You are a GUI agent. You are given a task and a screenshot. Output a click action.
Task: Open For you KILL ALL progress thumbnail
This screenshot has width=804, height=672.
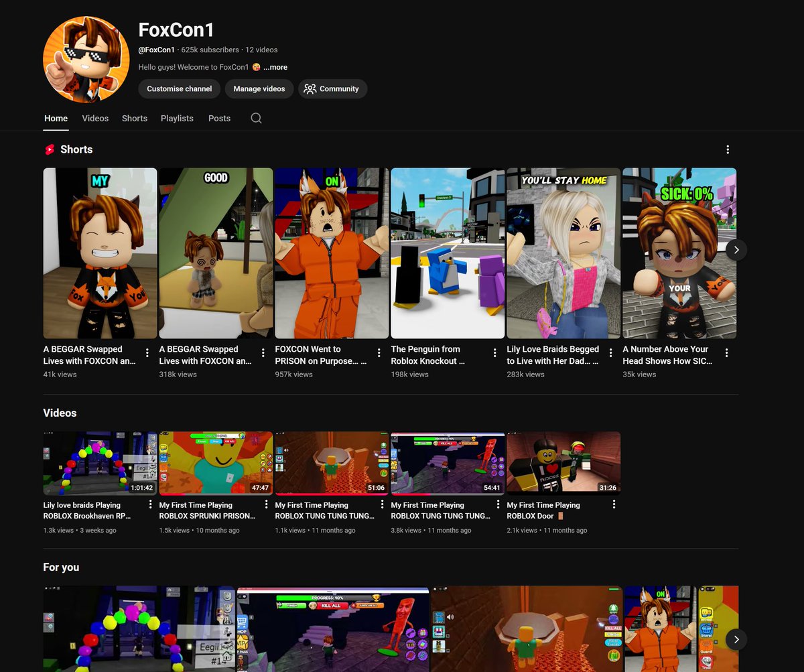(333, 628)
